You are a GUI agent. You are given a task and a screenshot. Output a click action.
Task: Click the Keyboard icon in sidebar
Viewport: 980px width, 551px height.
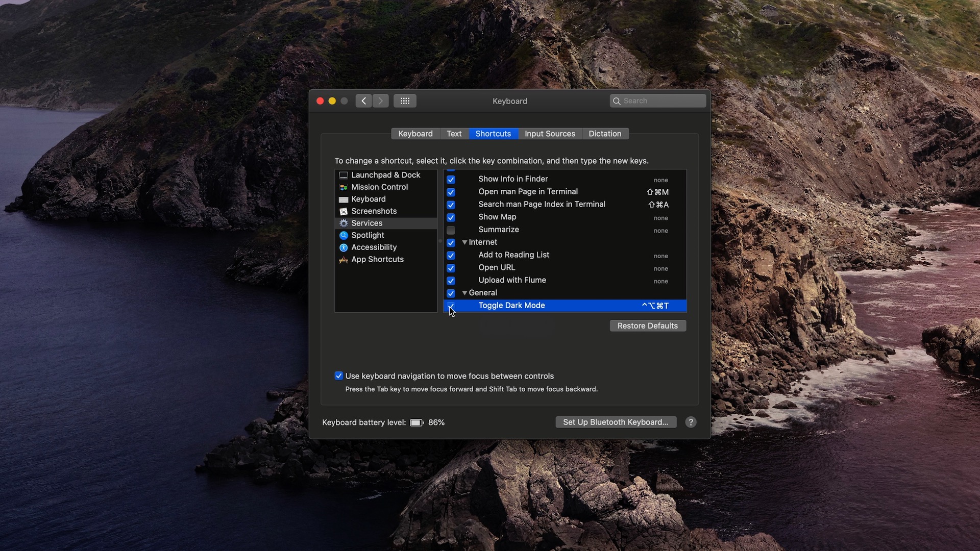tap(343, 199)
